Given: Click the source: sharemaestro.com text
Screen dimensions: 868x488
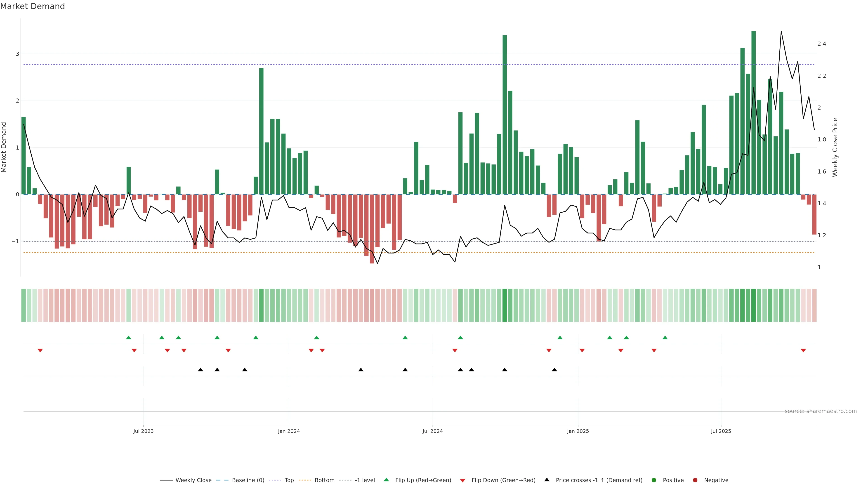Looking at the screenshot, I should click(x=821, y=411).
